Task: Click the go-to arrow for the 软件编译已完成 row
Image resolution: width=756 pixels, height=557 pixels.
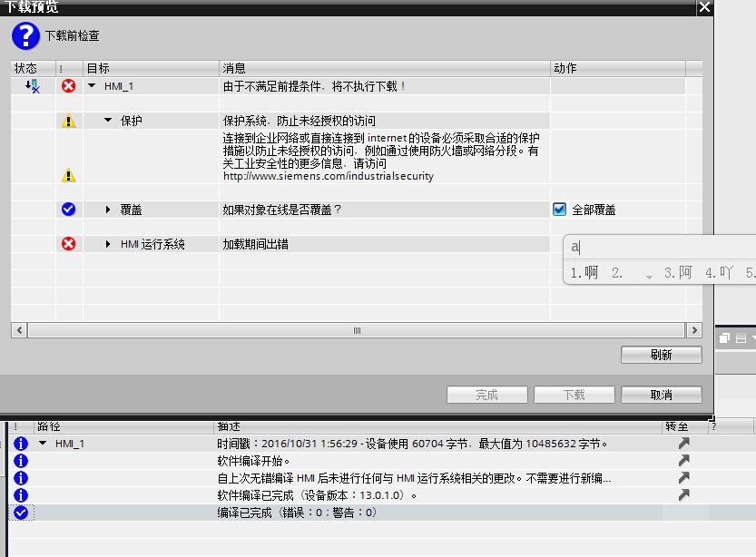Action: pos(683,494)
